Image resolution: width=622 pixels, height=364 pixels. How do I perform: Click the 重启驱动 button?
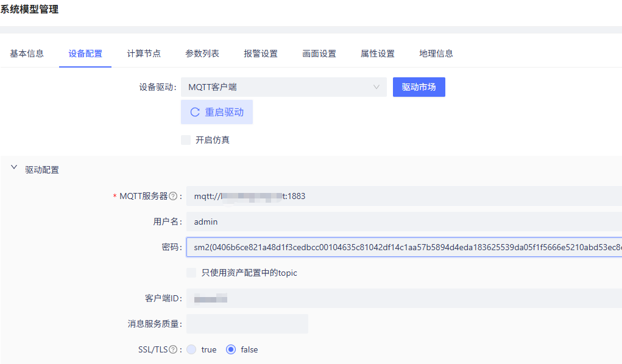(217, 112)
